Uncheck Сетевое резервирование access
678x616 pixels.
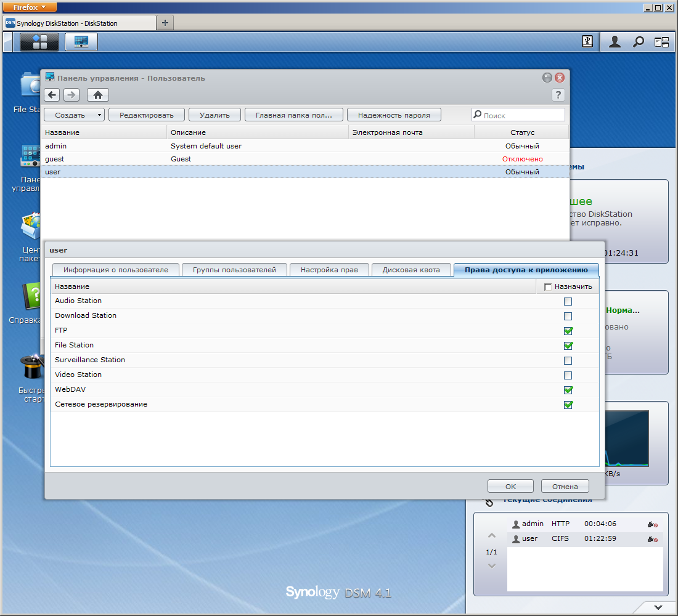click(x=568, y=405)
